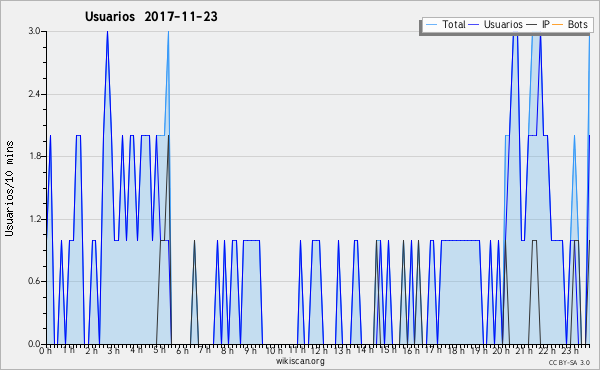Click the '14 h' x-axis label

tap(365, 349)
